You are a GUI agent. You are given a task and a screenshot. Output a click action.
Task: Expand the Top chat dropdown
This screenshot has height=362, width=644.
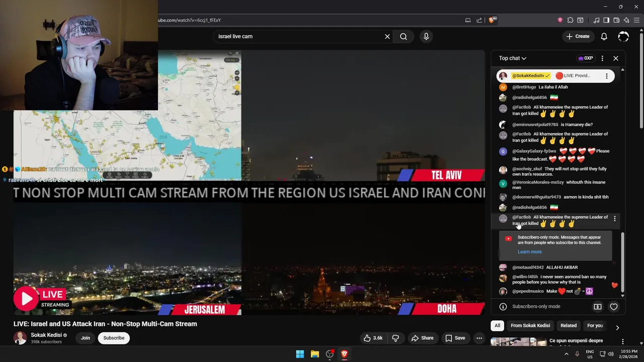click(x=513, y=58)
